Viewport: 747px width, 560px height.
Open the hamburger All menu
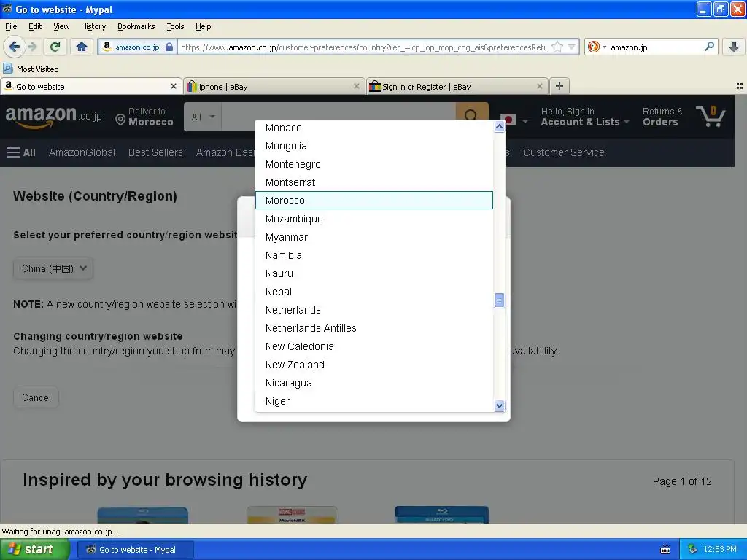(x=21, y=152)
